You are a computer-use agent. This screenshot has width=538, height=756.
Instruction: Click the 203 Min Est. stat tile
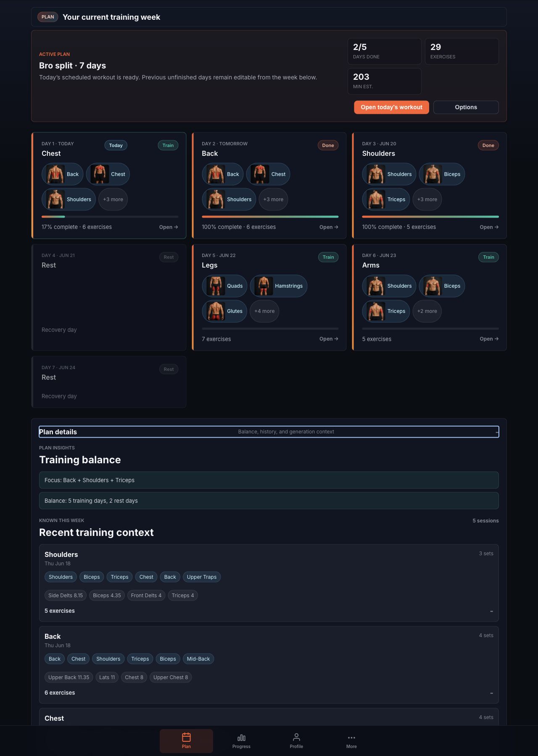point(385,81)
